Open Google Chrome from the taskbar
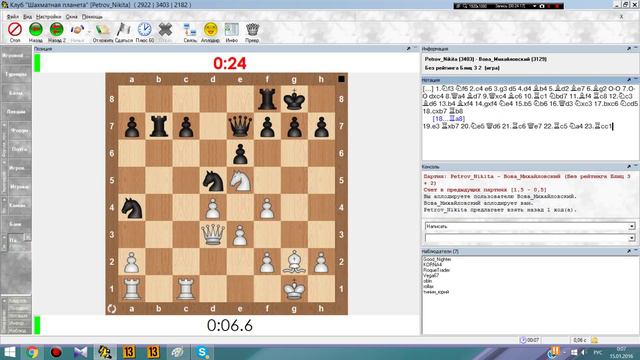Viewport: 640px width, 360px height. pos(33,352)
